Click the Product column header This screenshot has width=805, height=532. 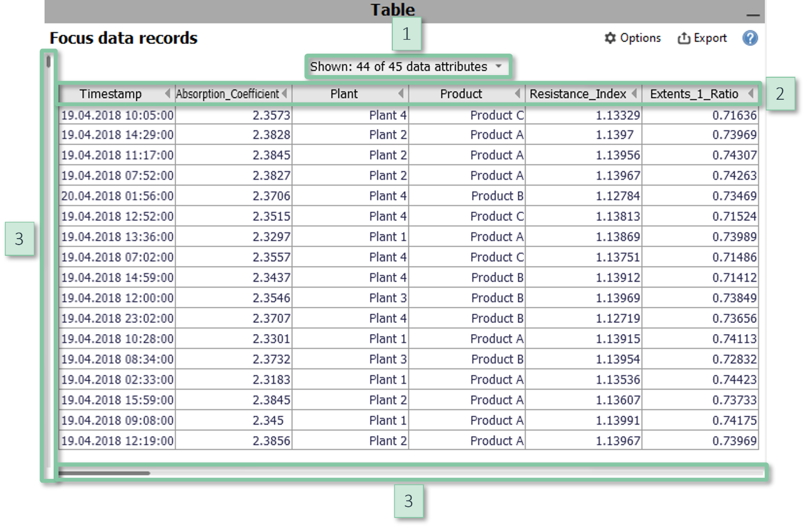click(x=460, y=94)
